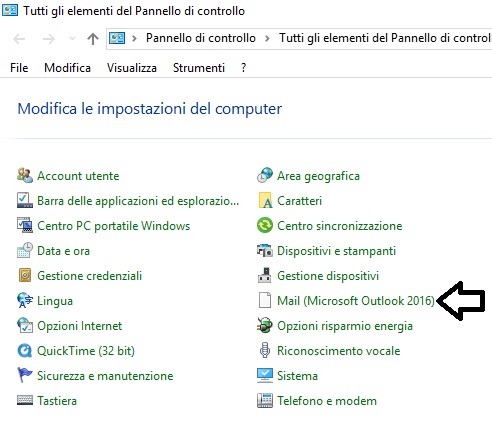The image size is (492, 425).
Task: Click the Tastiera keyboard icon
Action: (25, 400)
